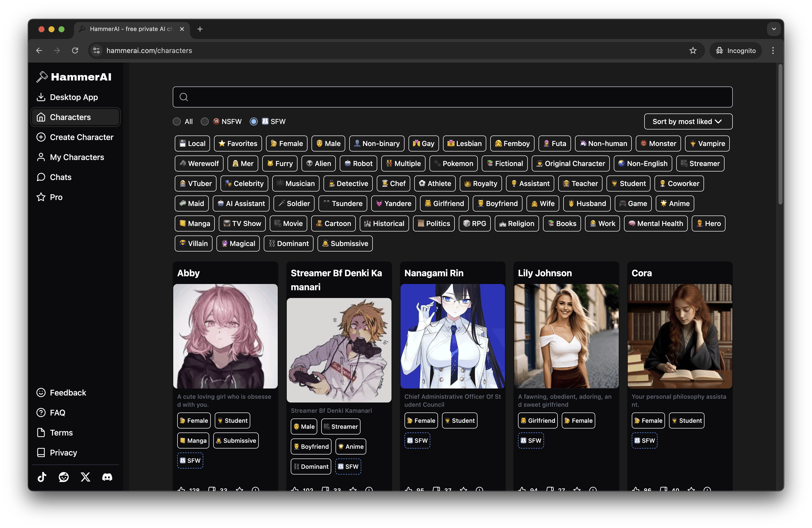Select the NSFW filter radio button
The height and width of the screenshot is (528, 812).
coord(205,121)
